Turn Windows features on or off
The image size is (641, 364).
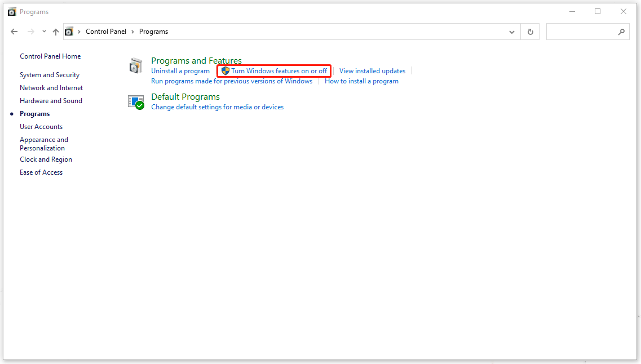278,70
